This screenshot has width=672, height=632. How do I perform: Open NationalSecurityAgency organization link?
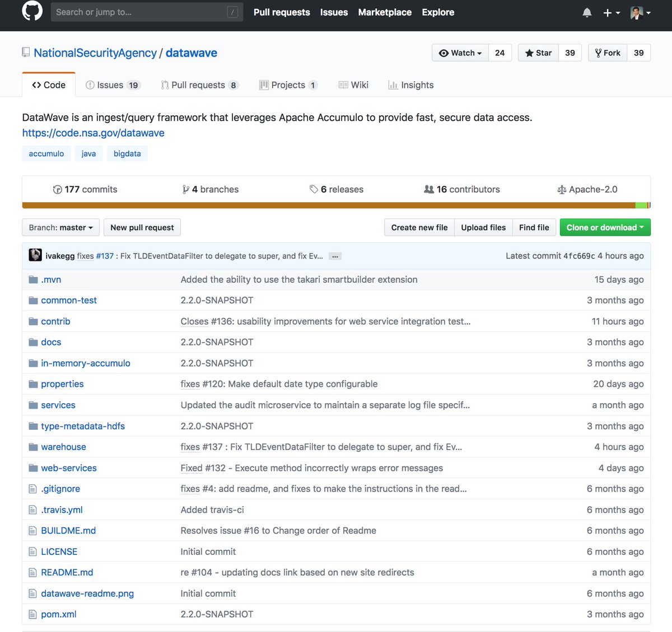click(95, 53)
